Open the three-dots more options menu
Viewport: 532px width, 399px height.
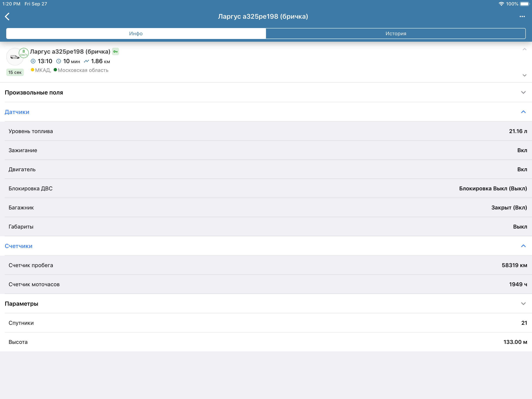pyautogui.click(x=522, y=17)
